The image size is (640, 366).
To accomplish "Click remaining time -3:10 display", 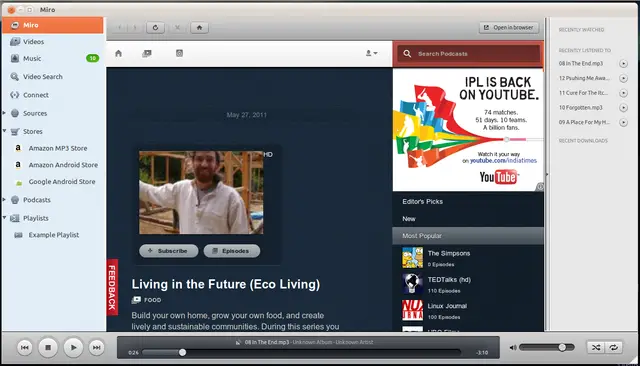I will 482,353.
